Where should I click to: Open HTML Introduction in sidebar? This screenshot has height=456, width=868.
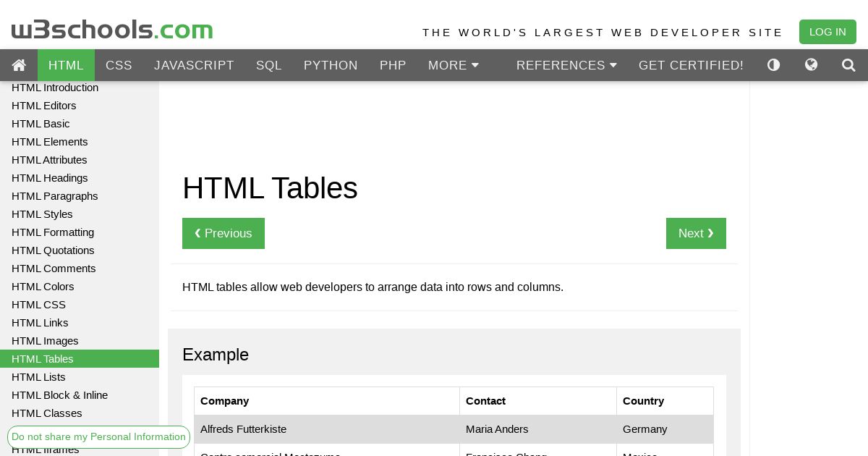pyautogui.click(x=80, y=88)
